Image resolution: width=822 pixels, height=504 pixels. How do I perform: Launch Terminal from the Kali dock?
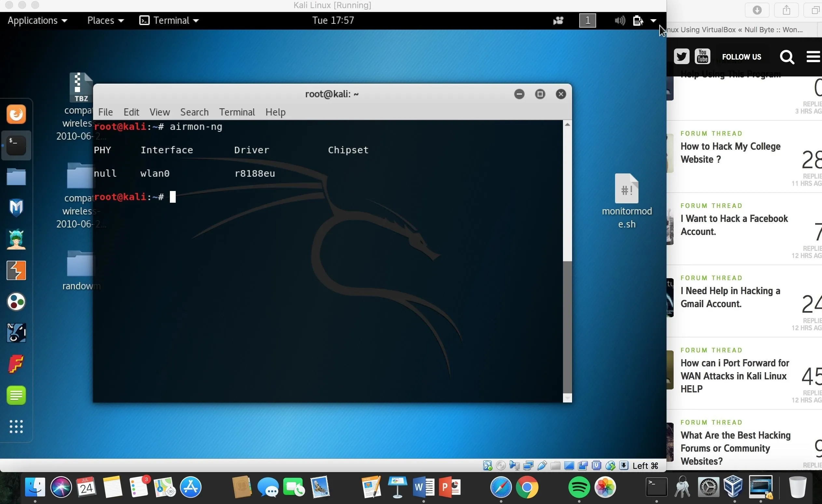[x=16, y=145]
